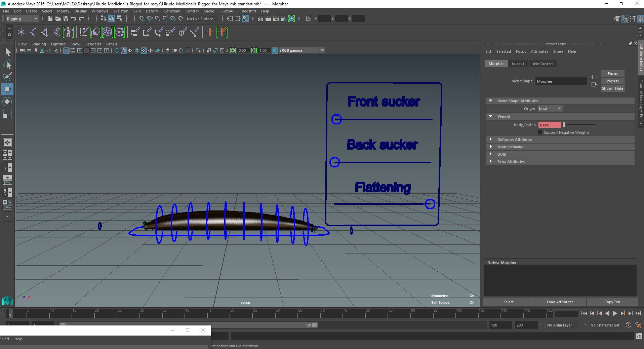This screenshot has height=349, width=644.
Task: Click the Parent constraint shelf icon
Action: [x=135, y=32]
